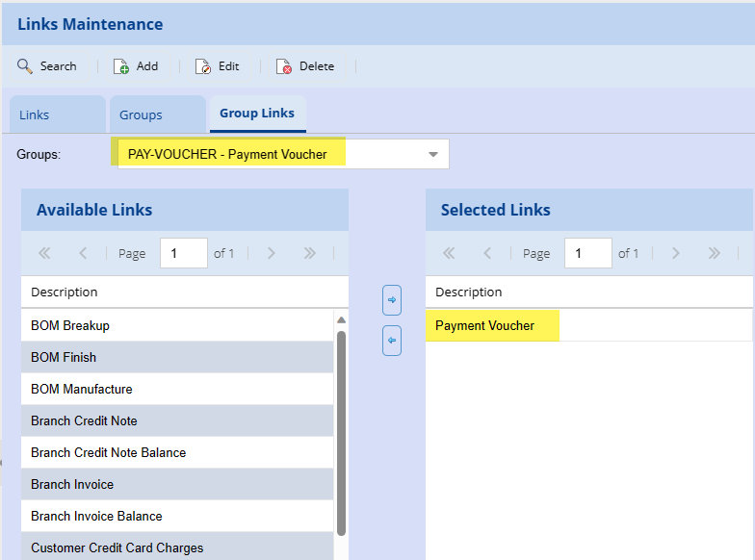Image resolution: width=755 pixels, height=560 pixels.
Task: Remove selected link with left arrow button
Action: [392, 340]
